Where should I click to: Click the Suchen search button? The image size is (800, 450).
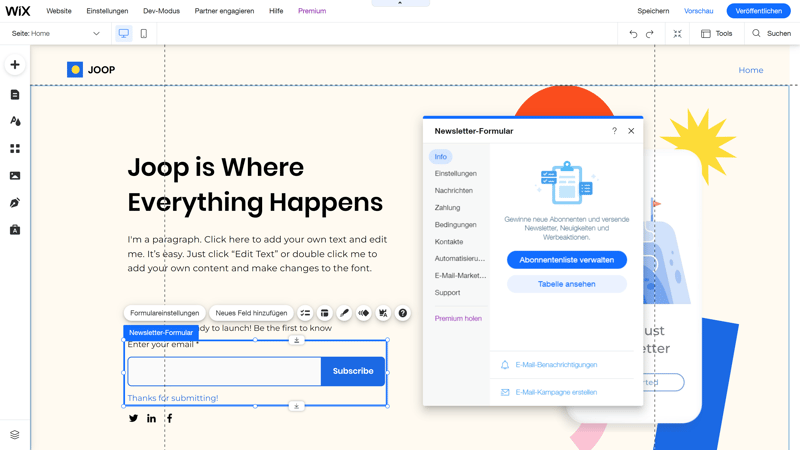click(771, 34)
